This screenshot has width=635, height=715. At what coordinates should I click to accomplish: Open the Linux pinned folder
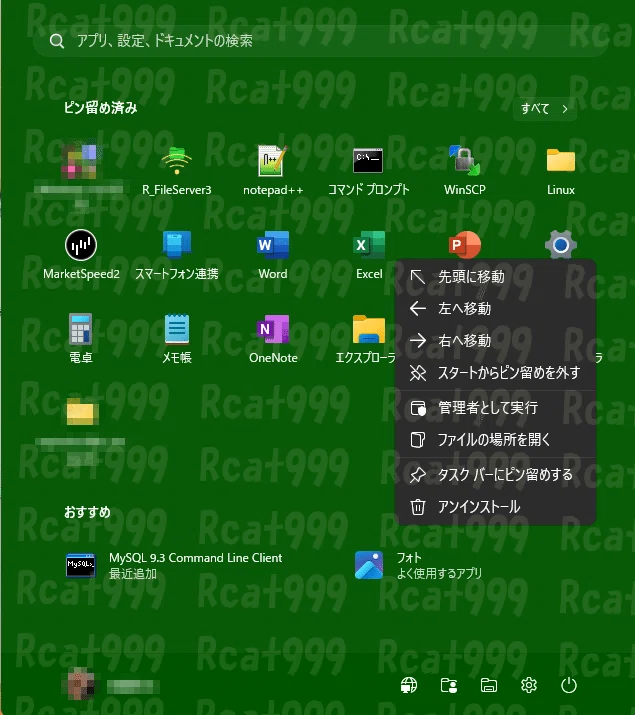click(561, 171)
